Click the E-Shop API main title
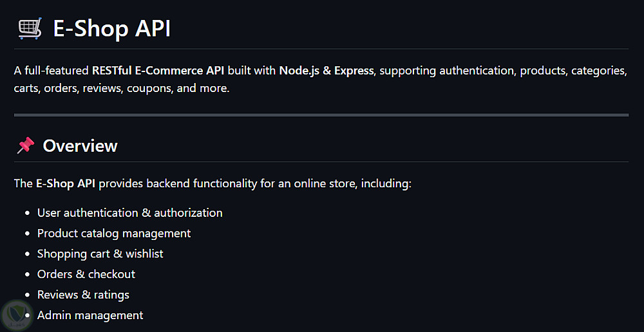 coord(112,28)
